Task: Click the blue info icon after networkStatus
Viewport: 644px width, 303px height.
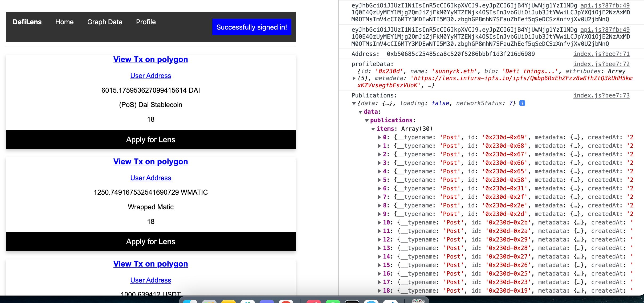Action: tap(522, 103)
